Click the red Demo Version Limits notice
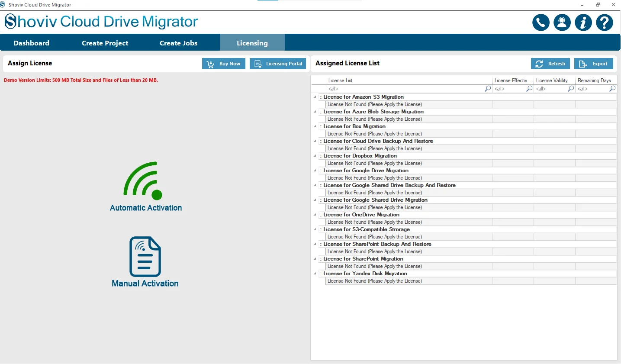Image resolution: width=621 pixels, height=364 pixels. click(x=81, y=80)
